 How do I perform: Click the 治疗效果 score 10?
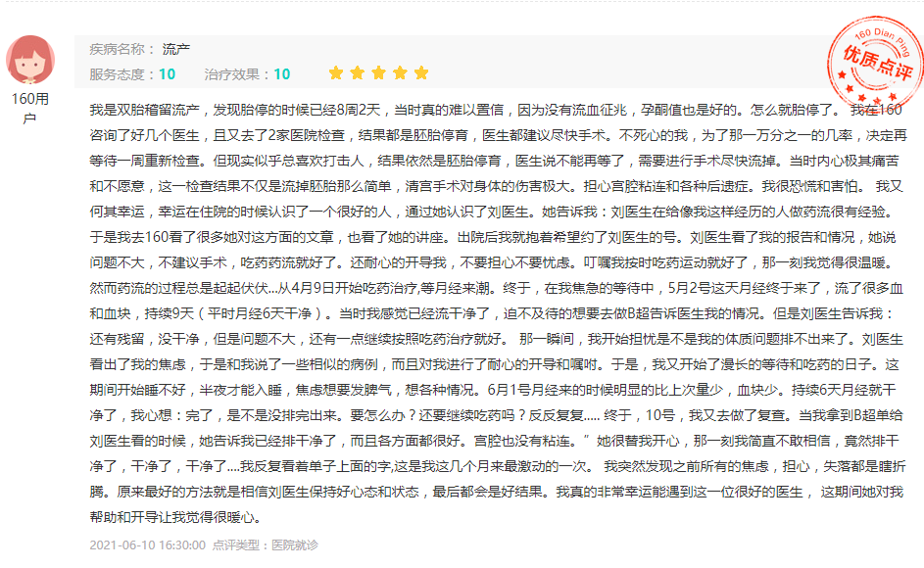coord(281,74)
